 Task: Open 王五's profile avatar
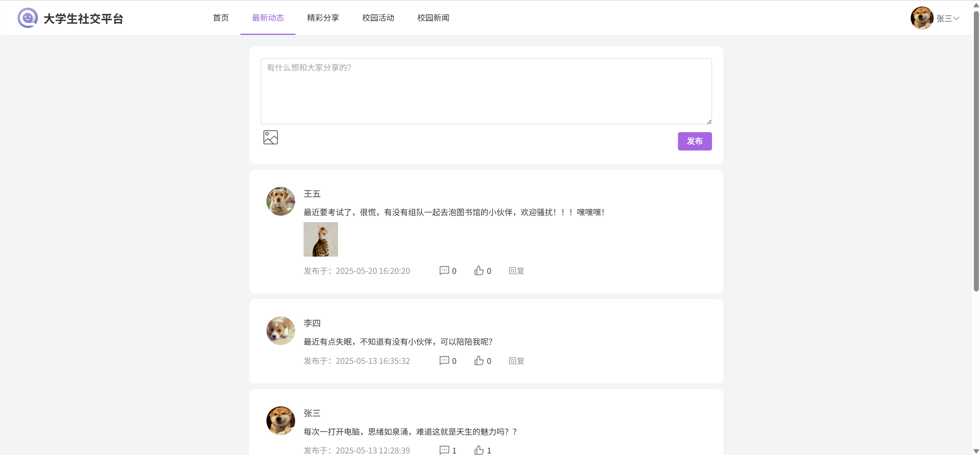point(281,201)
